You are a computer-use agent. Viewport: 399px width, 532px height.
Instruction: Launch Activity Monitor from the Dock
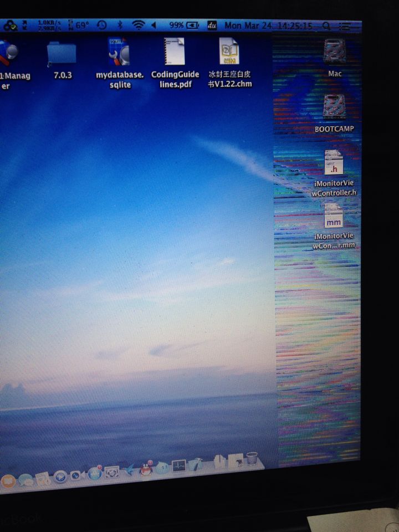pos(179,466)
